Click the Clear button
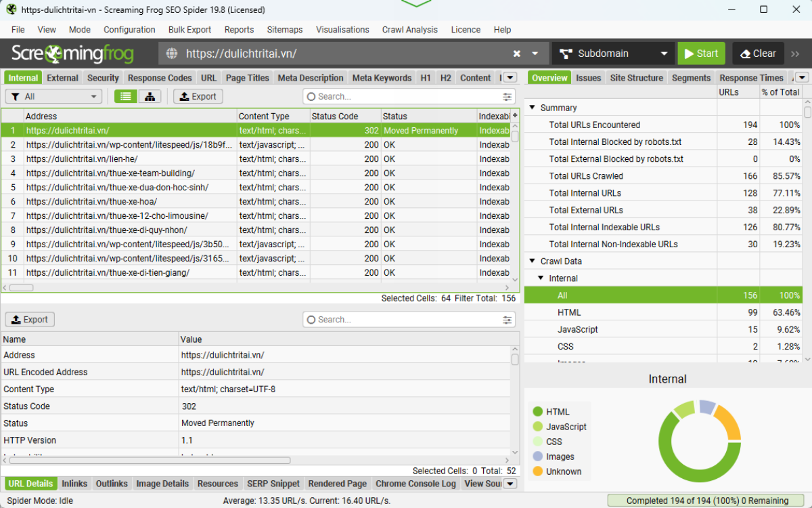 757,53
